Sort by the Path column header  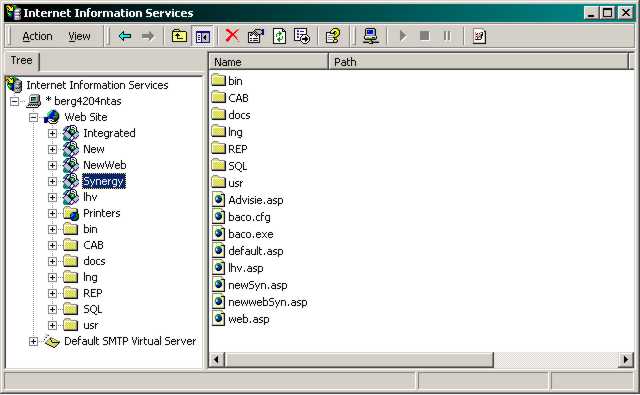coord(478,62)
